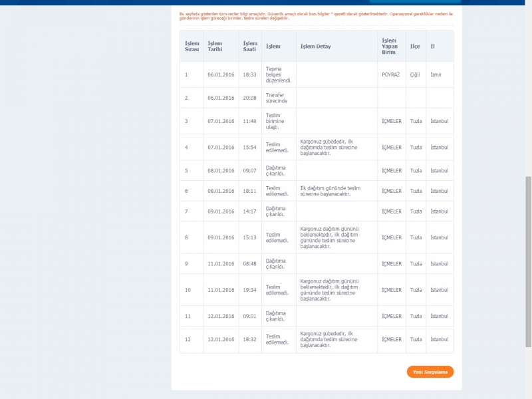This screenshot has width=532, height=399.
Task: Click the detail text in row 6
Action: tap(331, 191)
